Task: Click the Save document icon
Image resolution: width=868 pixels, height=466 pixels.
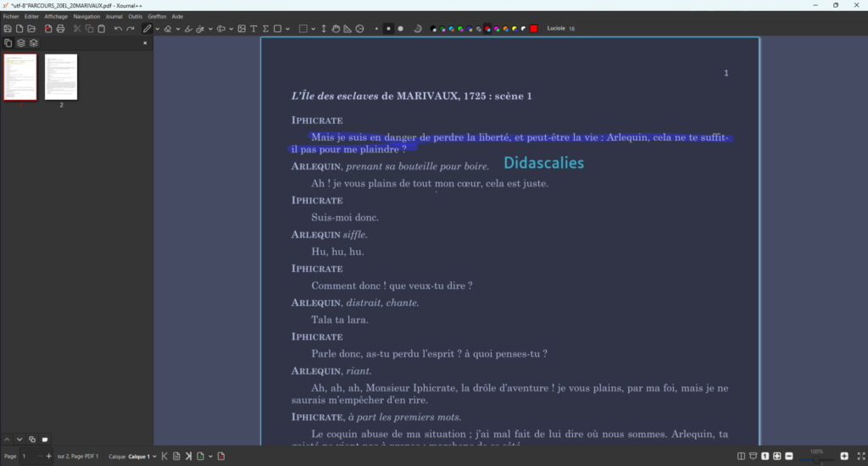Action: (7, 29)
